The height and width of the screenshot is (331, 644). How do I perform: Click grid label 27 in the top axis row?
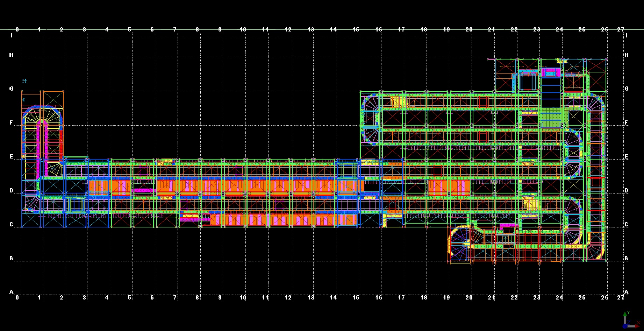click(621, 30)
